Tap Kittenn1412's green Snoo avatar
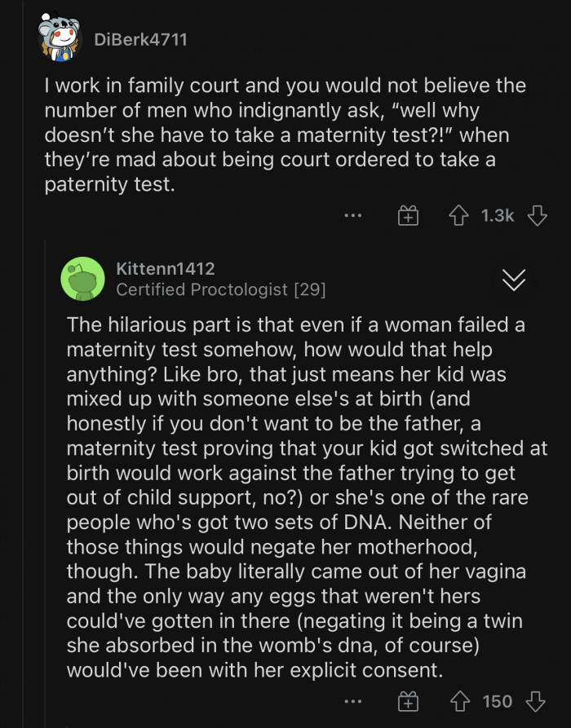The height and width of the screenshot is (728, 571). tap(82, 279)
